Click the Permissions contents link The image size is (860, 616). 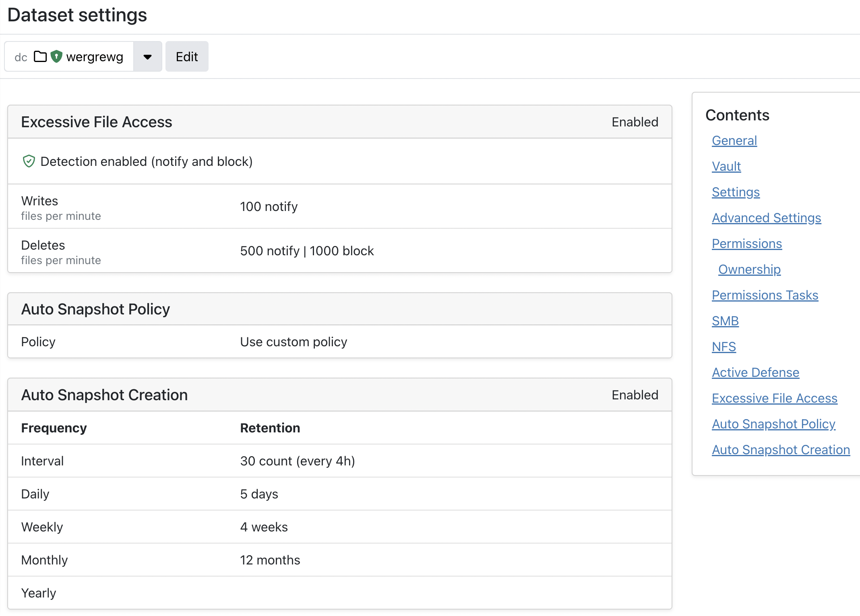coord(747,244)
